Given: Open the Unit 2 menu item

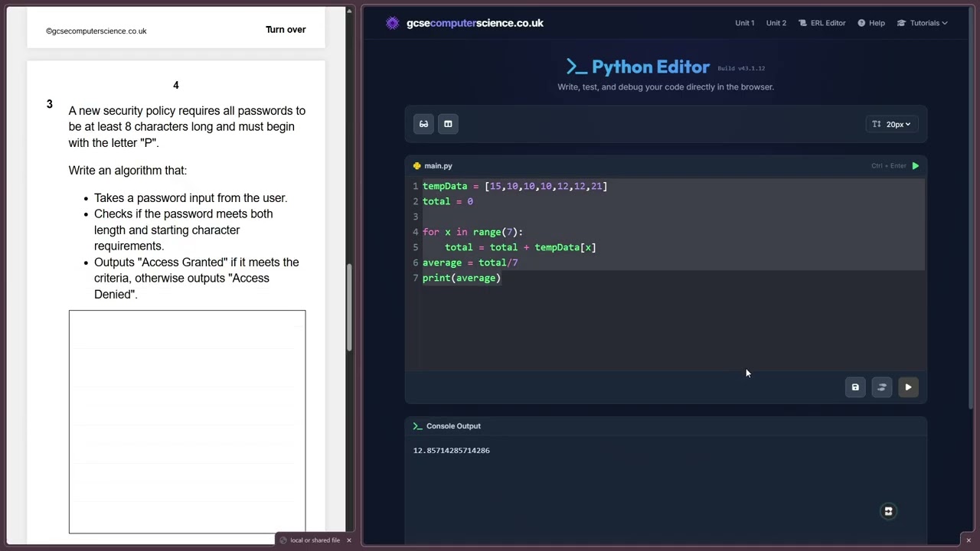Looking at the screenshot, I should (x=776, y=23).
